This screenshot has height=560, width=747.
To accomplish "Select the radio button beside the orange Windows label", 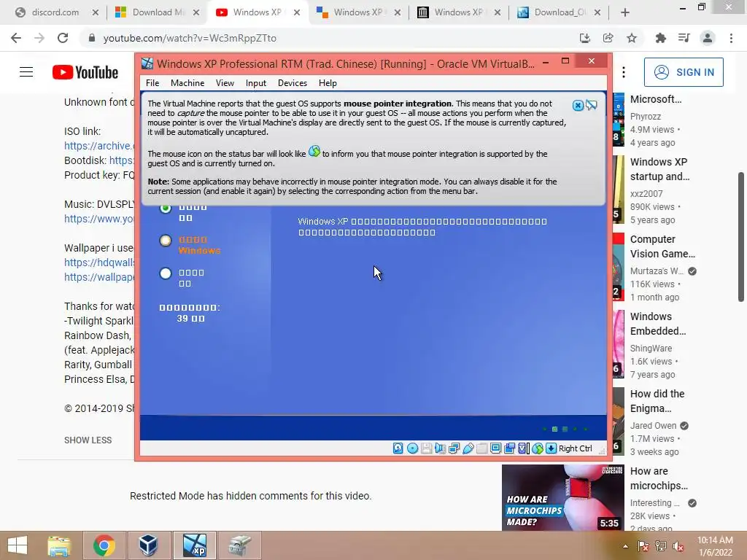I will (x=166, y=241).
